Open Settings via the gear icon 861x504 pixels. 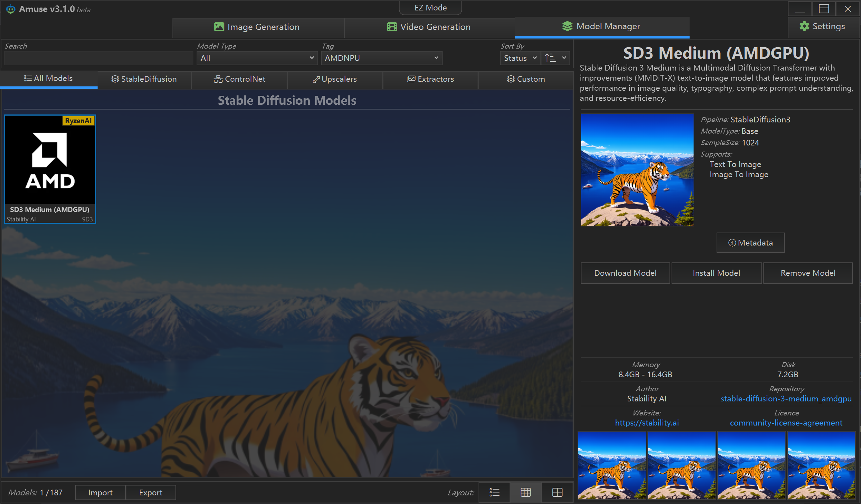[804, 26]
